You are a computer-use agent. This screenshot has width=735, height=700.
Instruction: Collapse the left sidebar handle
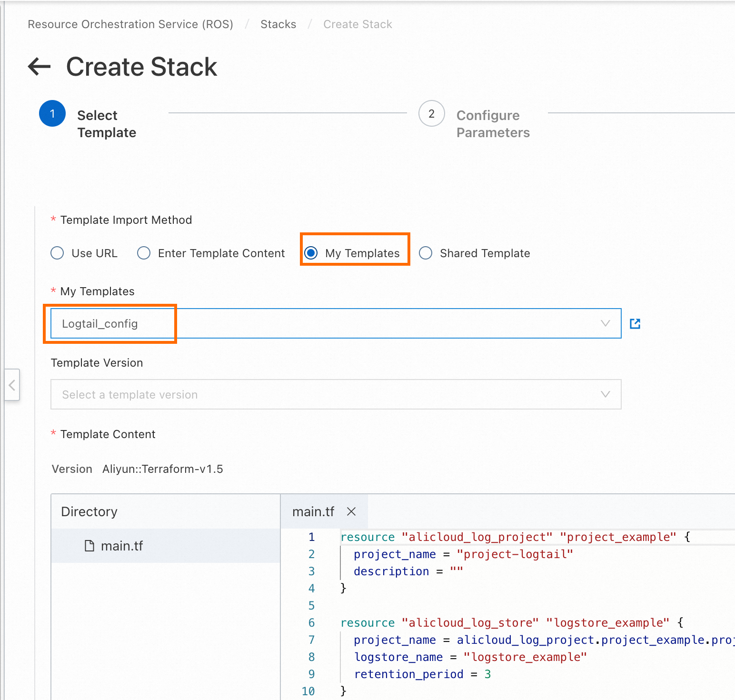coord(12,385)
